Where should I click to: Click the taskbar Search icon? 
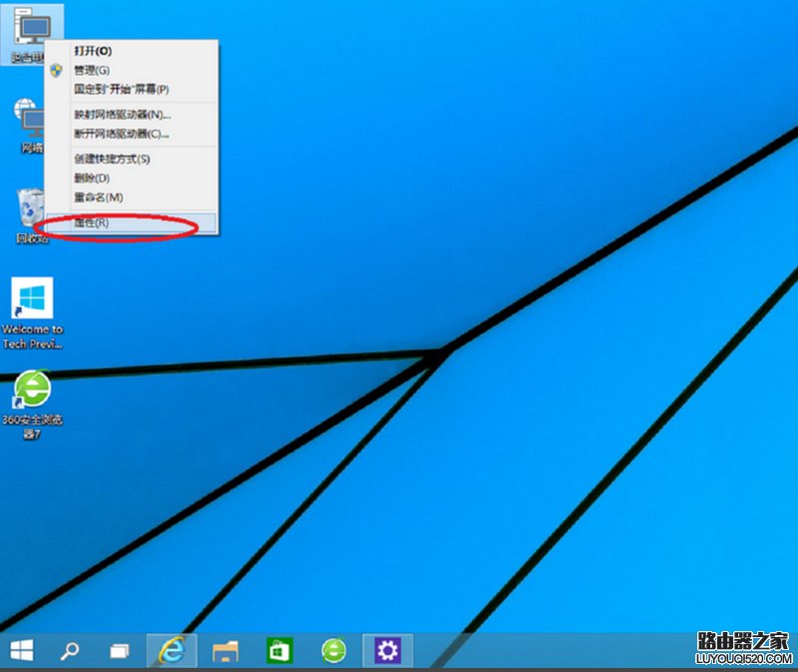68,649
